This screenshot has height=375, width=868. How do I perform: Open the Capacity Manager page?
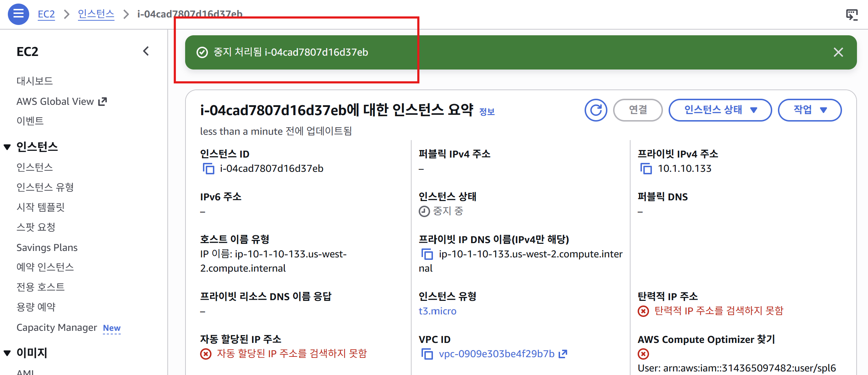click(57, 327)
